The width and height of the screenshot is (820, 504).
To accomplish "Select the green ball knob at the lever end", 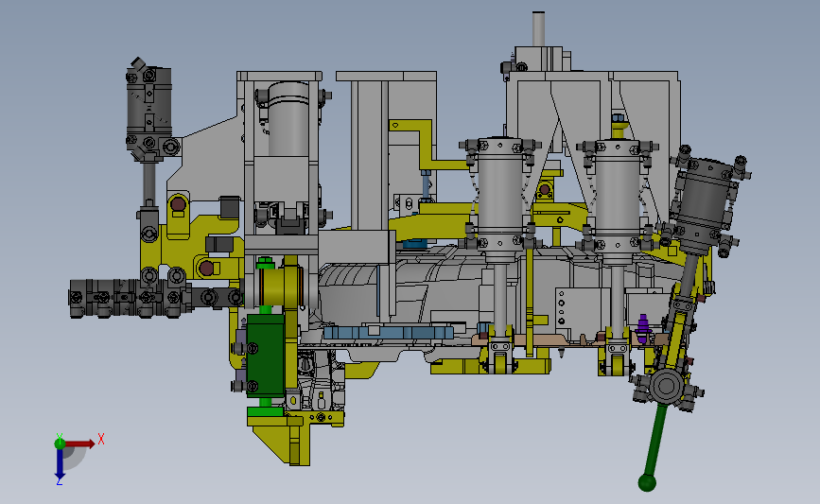I will coord(647,482).
